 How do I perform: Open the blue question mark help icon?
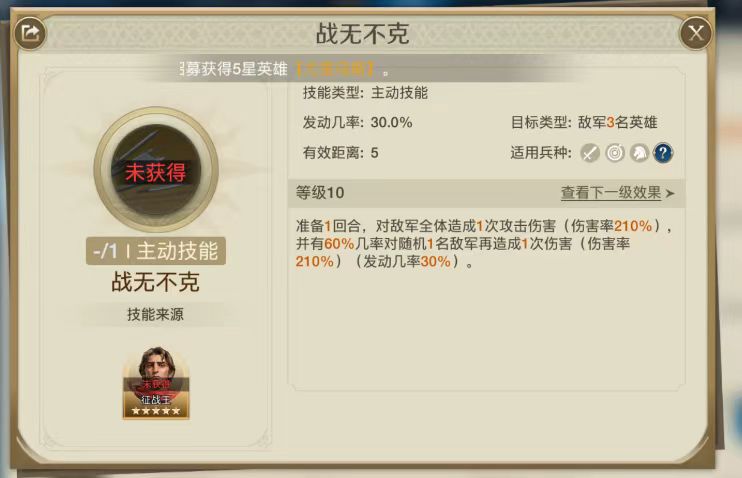[x=663, y=153]
